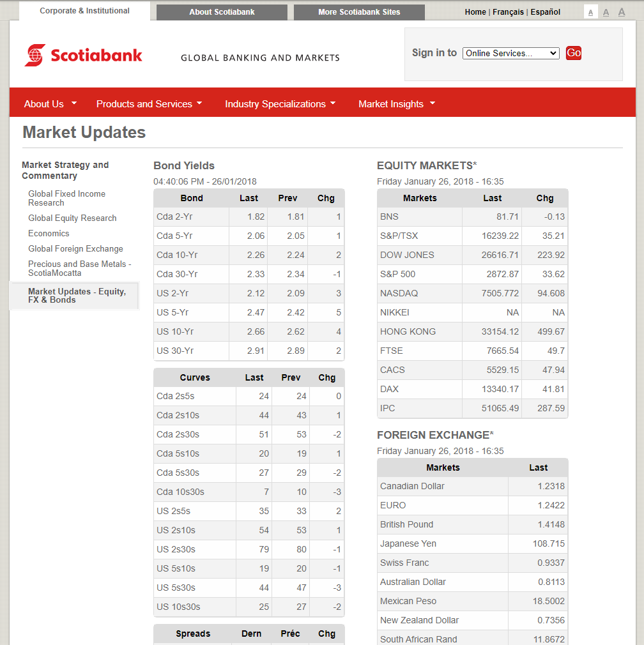Select Market Updates - Equity, FX & Bonds
644x645 pixels.
75,296
